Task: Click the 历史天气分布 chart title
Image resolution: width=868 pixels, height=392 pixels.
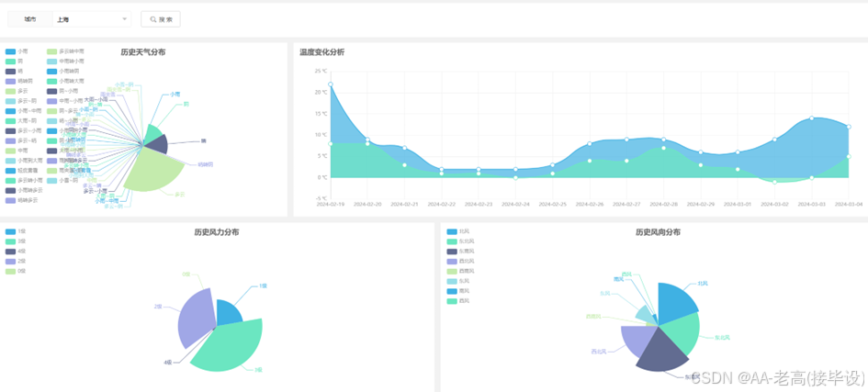Action: click(142, 52)
